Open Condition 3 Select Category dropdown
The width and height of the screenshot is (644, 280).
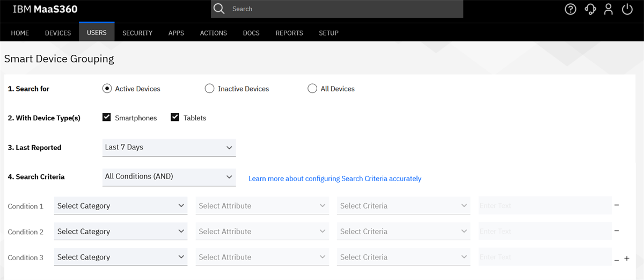[x=121, y=257]
